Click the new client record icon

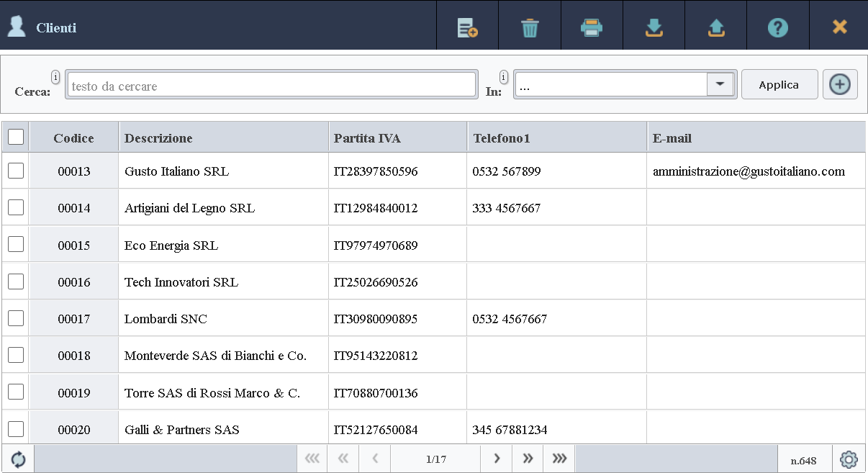[468, 27]
